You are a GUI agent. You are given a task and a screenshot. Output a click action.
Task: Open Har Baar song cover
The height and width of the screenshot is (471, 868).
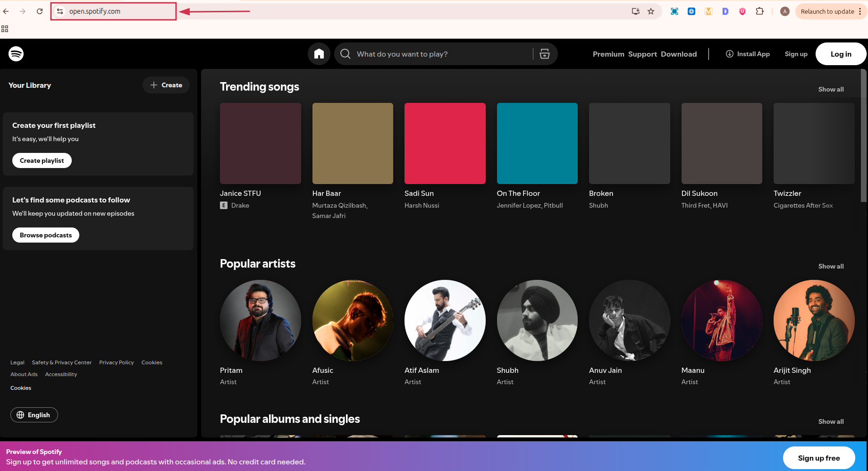tap(353, 143)
